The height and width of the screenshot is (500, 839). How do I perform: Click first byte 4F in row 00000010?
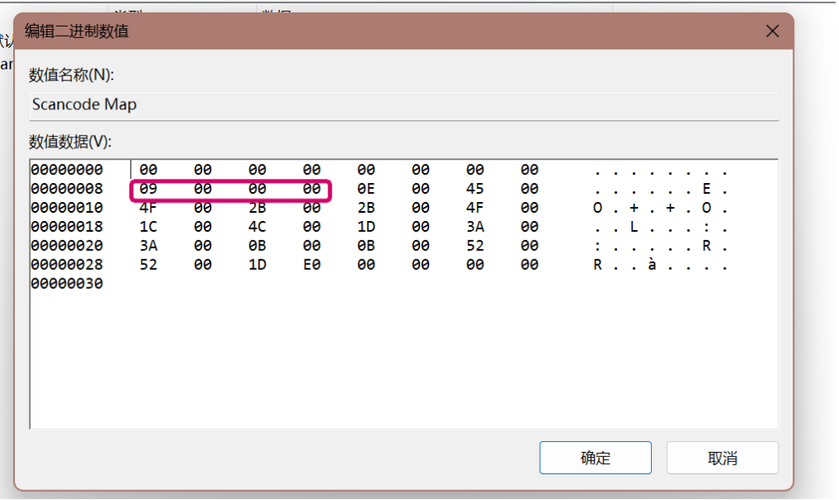tap(148, 208)
